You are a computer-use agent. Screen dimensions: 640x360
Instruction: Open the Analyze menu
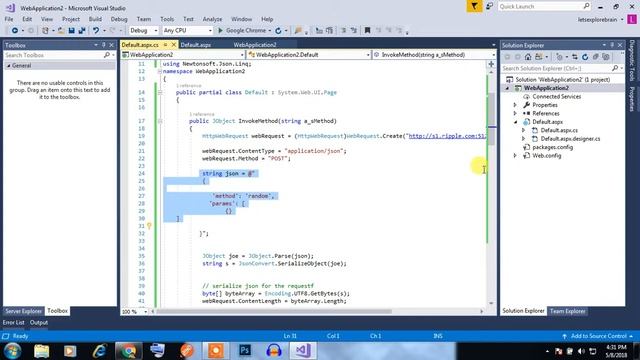212,19
